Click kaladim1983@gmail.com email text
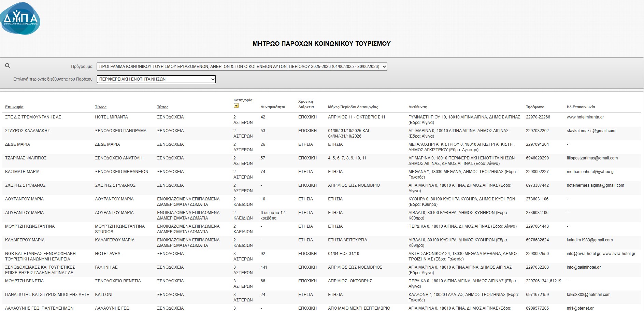Viewport: 644px width, 311px height. [590, 240]
